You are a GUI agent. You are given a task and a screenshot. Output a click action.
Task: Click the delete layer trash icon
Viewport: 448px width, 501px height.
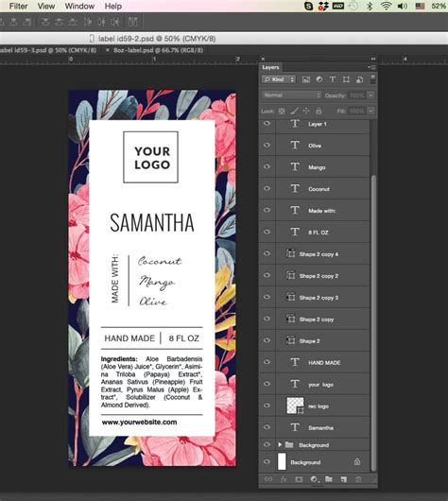point(358,479)
